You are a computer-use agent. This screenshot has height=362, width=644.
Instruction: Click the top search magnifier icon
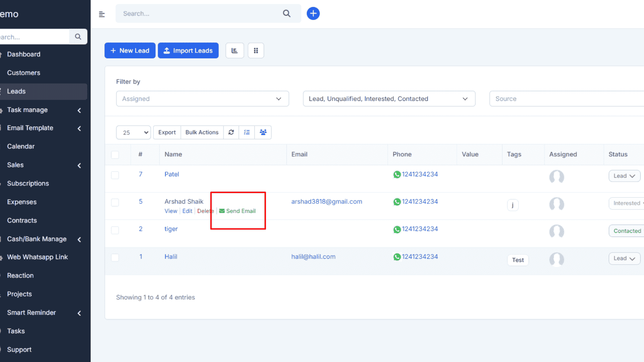click(x=286, y=13)
